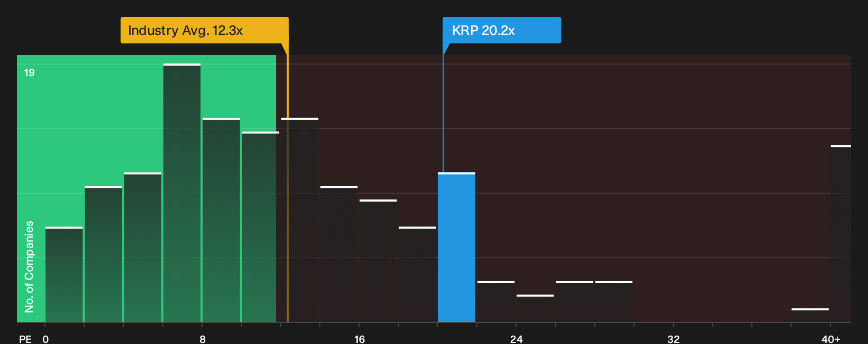
Task: Click the axis label 32
Action: [673, 339]
